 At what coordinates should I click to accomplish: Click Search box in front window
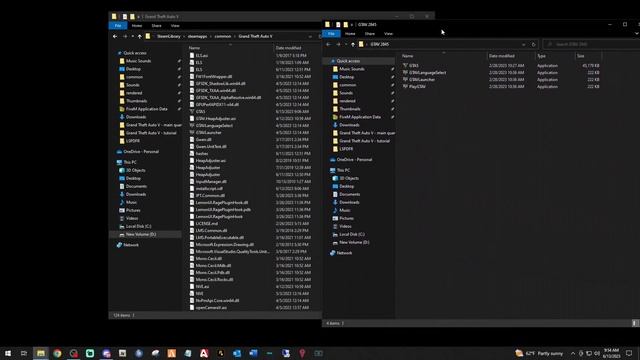coord(592,44)
